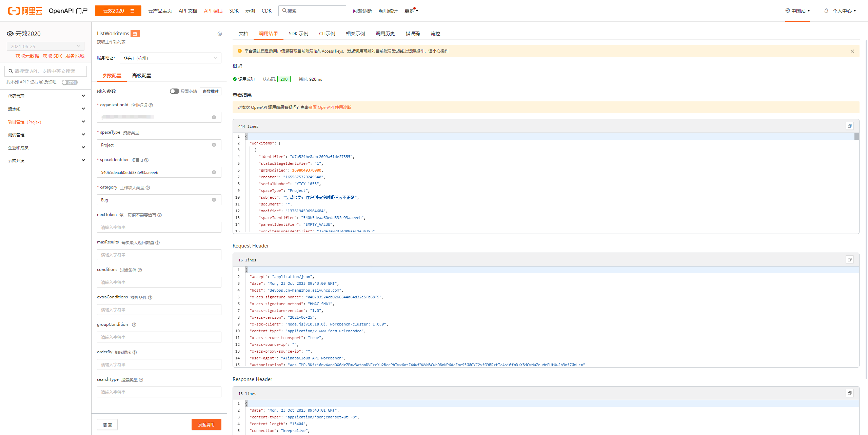
Task: Toggle the 详细 switch in sidebar
Action: [x=70, y=82]
